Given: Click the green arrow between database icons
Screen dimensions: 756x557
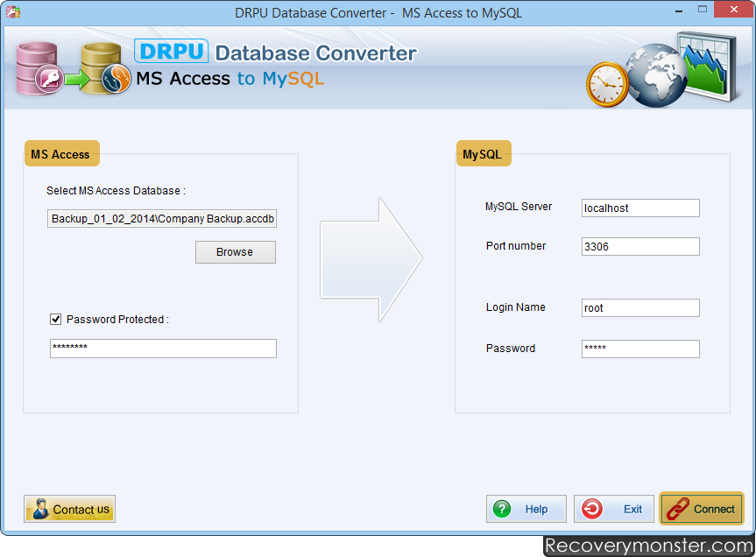Looking at the screenshot, I should click(77, 80).
